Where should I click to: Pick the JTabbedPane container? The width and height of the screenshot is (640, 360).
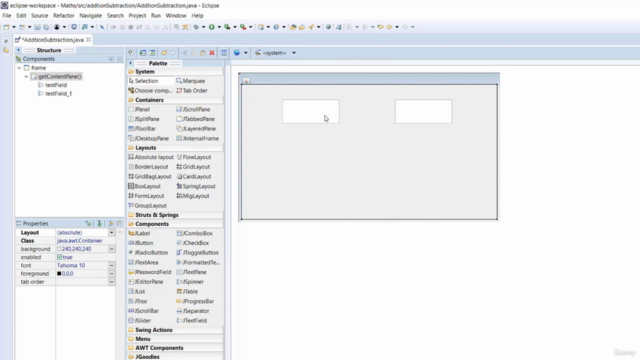[196, 119]
